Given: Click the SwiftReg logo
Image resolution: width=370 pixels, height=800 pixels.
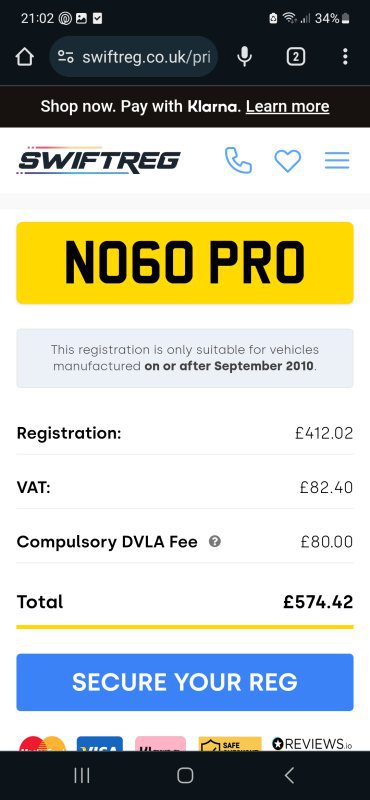Looking at the screenshot, I should point(98,161).
